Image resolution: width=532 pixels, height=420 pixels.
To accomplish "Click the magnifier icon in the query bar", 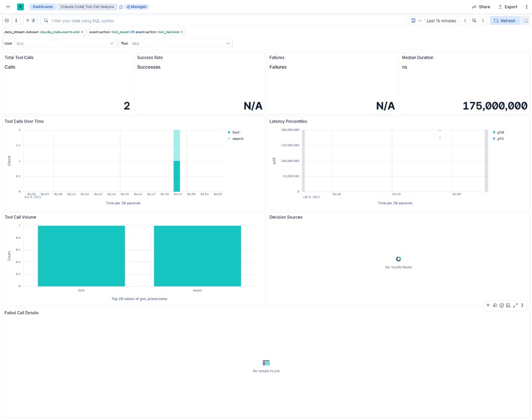I will [46, 21].
